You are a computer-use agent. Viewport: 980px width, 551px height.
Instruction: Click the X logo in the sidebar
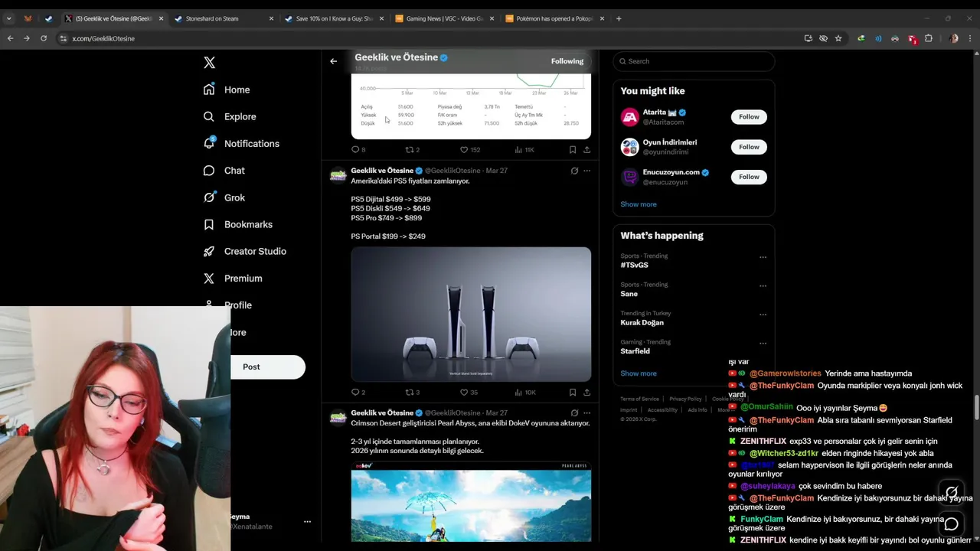[209, 63]
